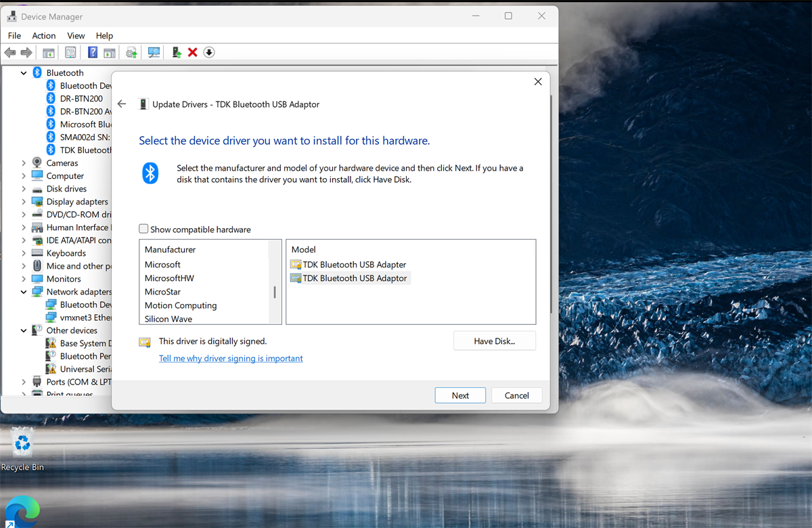Click the Have Disk... button
812x528 pixels.
[495, 341]
